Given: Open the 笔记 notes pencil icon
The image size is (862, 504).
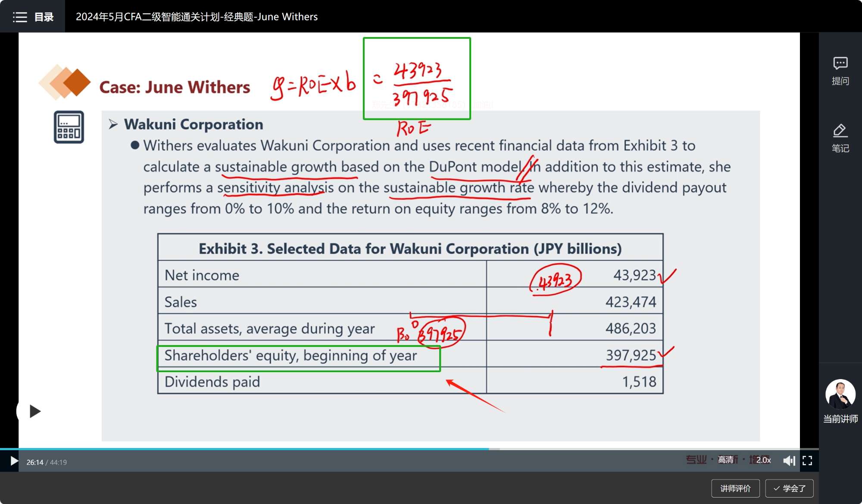Looking at the screenshot, I should click(x=840, y=131).
